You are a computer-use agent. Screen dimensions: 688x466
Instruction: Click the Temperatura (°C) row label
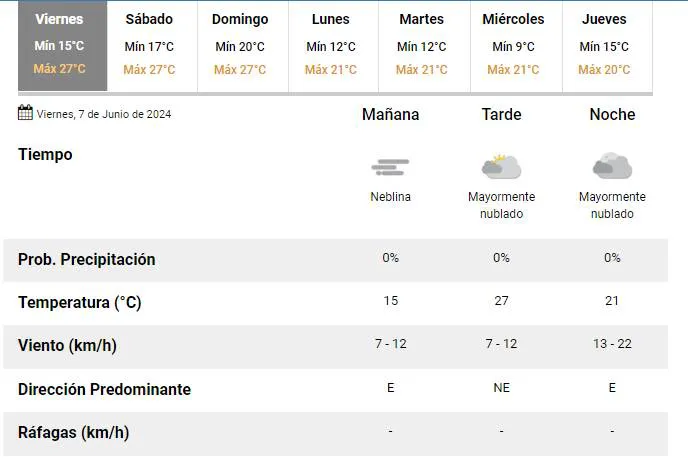click(80, 302)
